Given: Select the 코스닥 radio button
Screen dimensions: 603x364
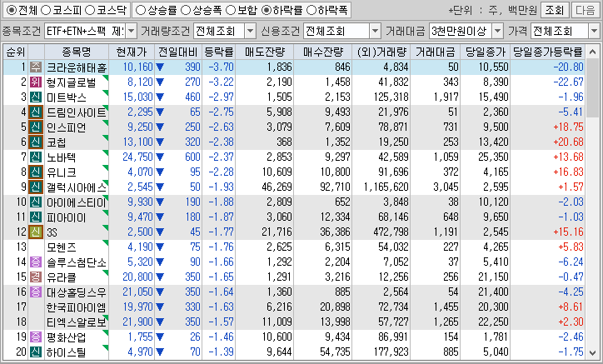Looking at the screenshot, I should (90, 10).
